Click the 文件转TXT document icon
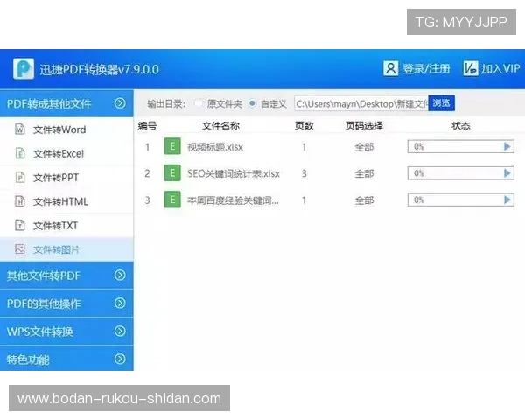525x420 pixels. (x=20, y=226)
